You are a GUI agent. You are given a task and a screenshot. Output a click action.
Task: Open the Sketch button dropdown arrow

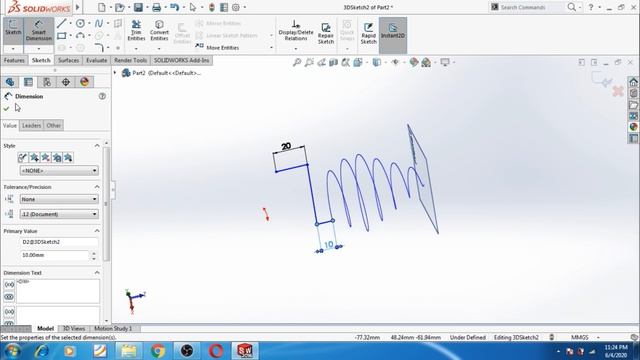coord(13,49)
